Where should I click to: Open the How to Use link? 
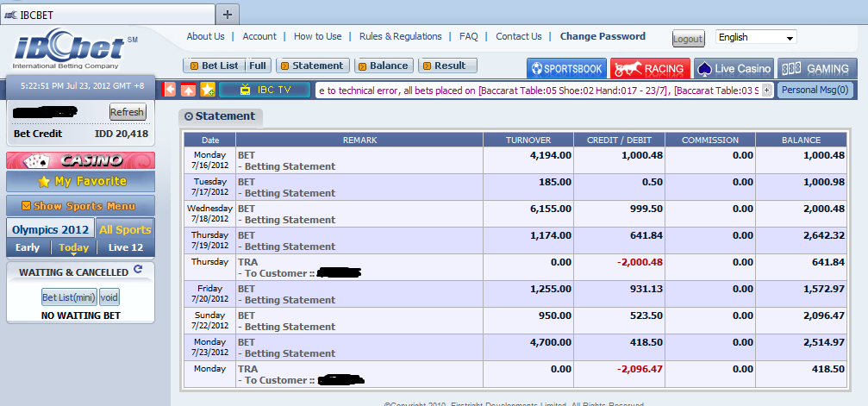pyautogui.click(x=318, y=36)
